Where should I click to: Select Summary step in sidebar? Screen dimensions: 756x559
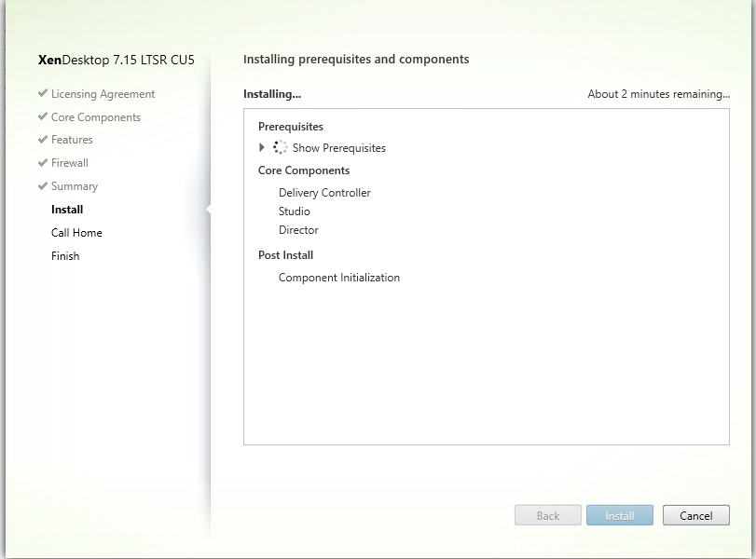click(x=75, y=186)
